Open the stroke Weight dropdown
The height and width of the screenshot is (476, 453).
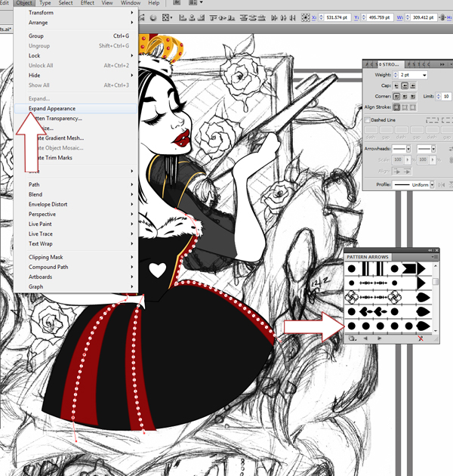point(424,75)
